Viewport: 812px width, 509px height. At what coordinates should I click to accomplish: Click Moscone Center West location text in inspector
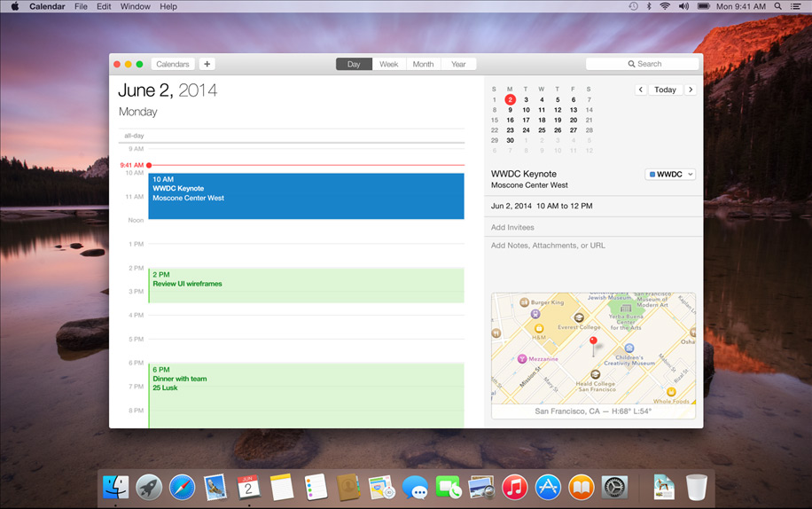pos(529,185)
